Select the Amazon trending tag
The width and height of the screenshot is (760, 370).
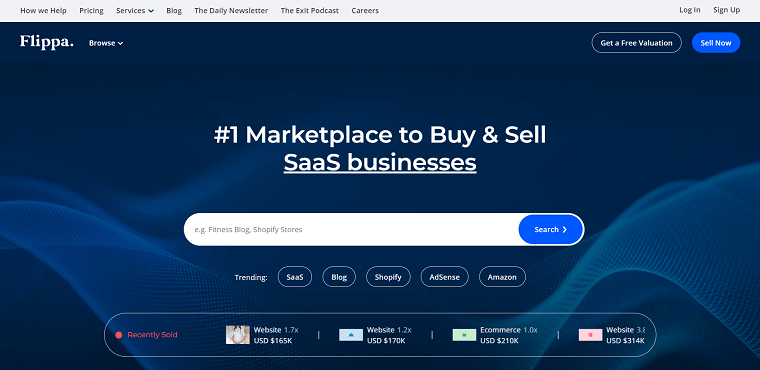[x=502, y=277]
